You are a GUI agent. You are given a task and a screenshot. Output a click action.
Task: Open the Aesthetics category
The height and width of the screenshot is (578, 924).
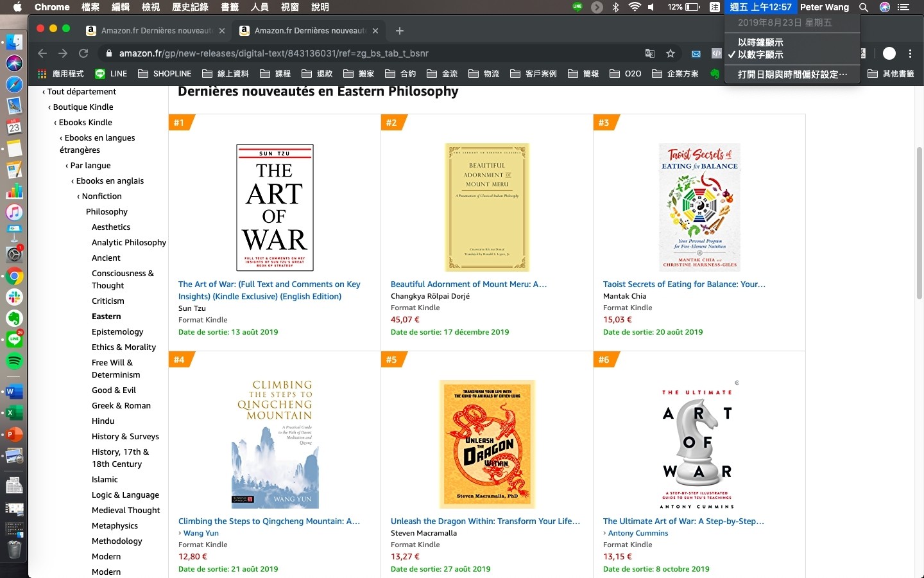click(111, 227)
